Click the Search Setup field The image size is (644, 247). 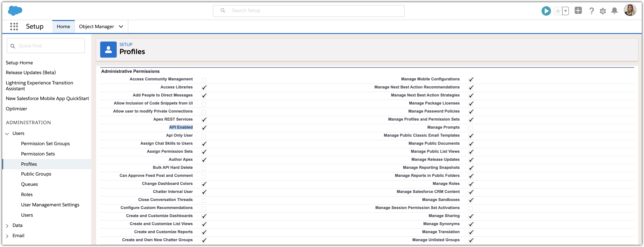click(x=309, y=11)
